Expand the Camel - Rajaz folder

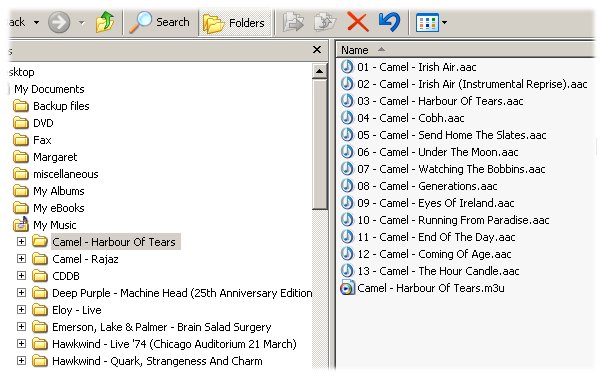click(x=22, y=259)
